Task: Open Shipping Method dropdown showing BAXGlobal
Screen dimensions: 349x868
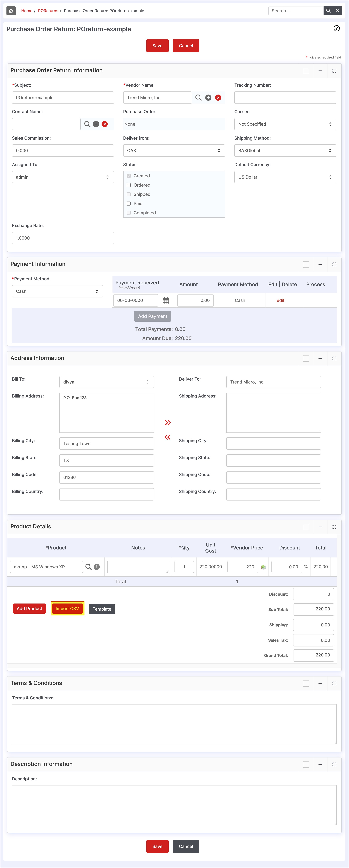Action: [285, 151]
